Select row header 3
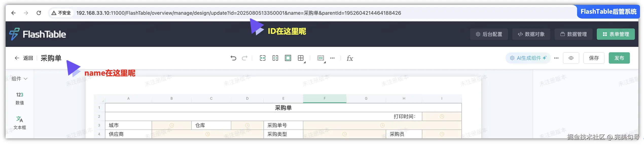 (99, 125)
